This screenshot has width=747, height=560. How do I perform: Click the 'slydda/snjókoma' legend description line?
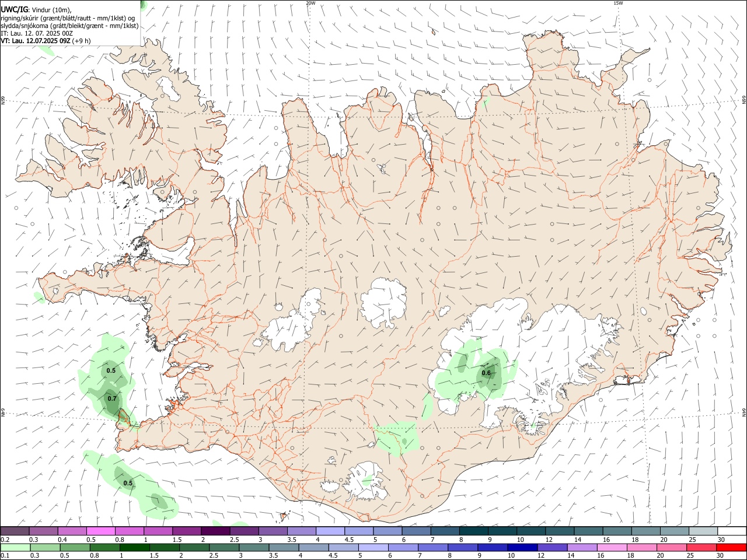pos(69,26)
